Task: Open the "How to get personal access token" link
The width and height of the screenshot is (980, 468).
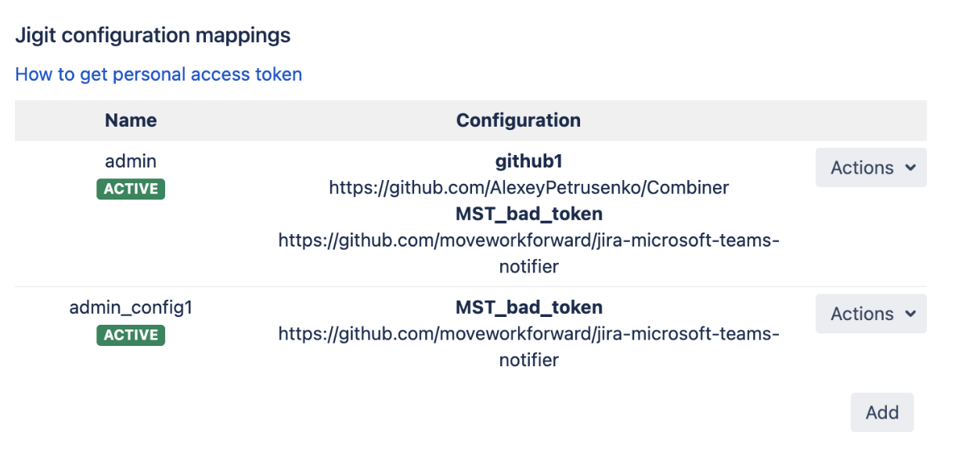Action: click(x=158, y=74)
